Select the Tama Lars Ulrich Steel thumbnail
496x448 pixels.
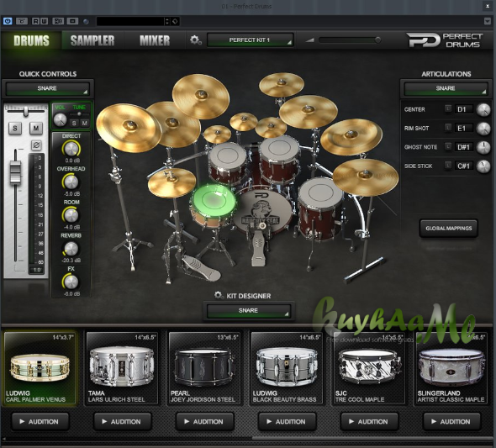[x=122, y=368]
